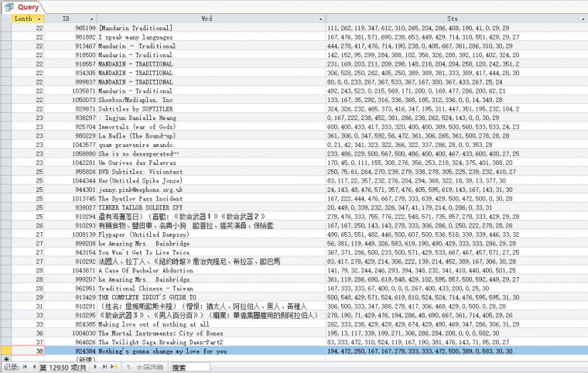This screenshot has height=373, width=588.
Task: Select the Wrd column header
Action: coord(211,19)
